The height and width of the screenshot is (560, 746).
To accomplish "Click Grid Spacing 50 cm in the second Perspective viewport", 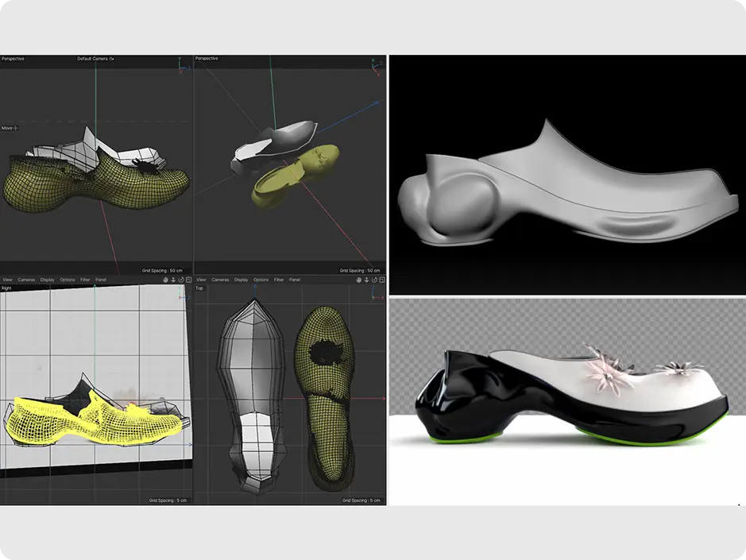I will [360, 271].
